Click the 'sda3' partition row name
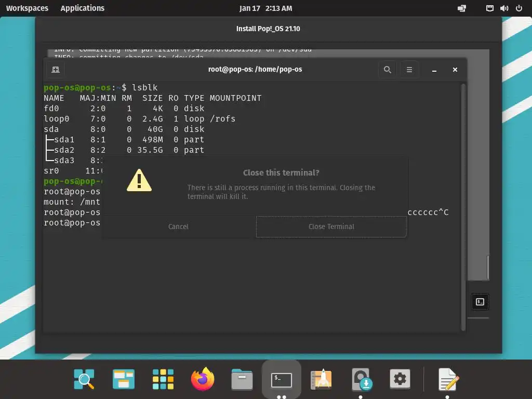The width and height of the screenshot is (532, 399). coord(64,160)
